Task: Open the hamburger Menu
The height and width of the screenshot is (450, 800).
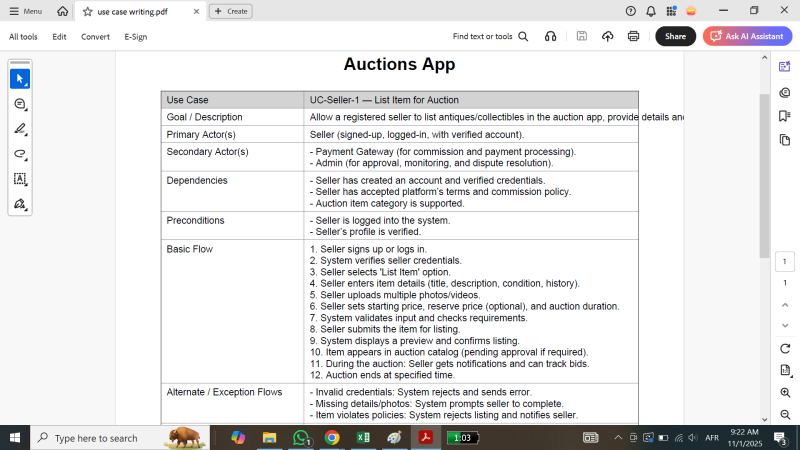Action: pos(26,11)
